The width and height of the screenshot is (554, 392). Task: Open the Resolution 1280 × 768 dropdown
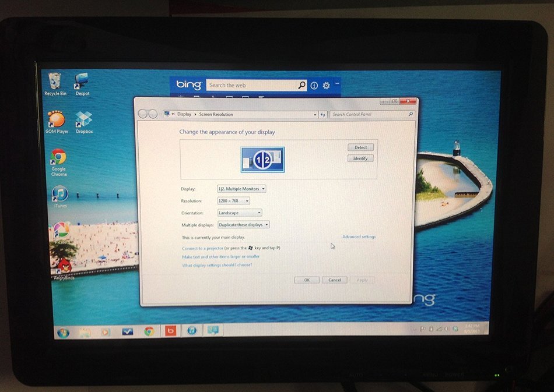coord(233,201)
